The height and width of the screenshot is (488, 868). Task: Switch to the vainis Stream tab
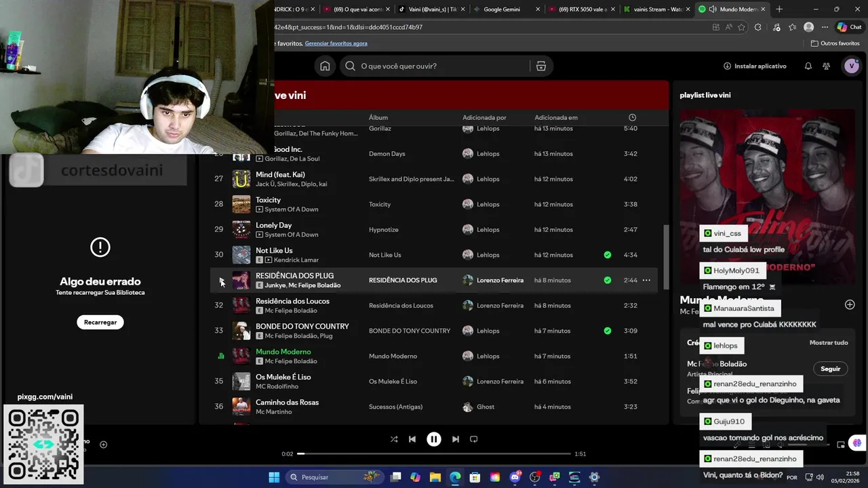(657, 9)
